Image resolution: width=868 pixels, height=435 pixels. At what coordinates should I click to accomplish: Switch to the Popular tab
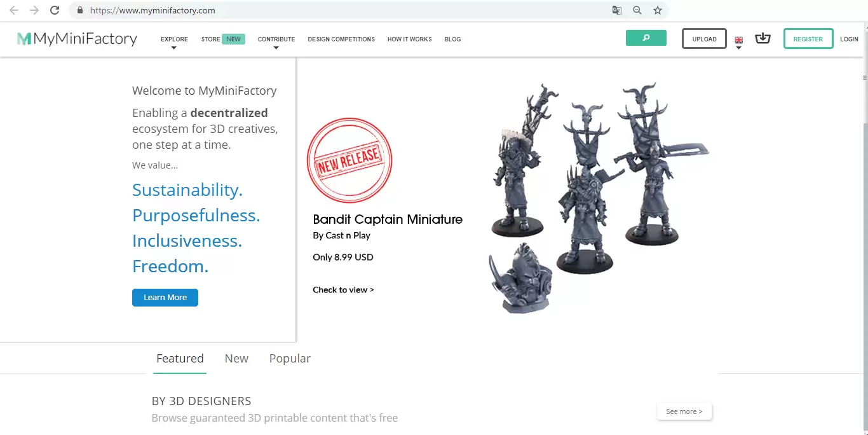[290, 359]
